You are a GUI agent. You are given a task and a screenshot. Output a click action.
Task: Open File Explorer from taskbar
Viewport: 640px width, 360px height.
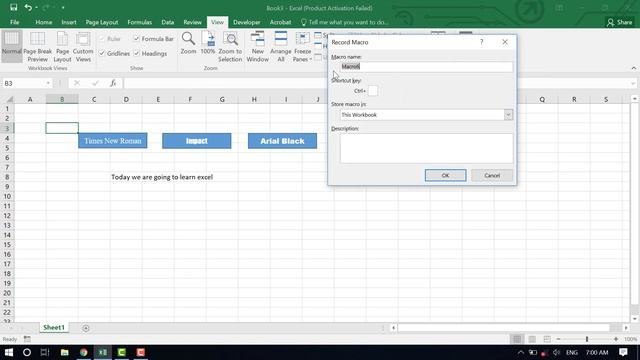64,352
